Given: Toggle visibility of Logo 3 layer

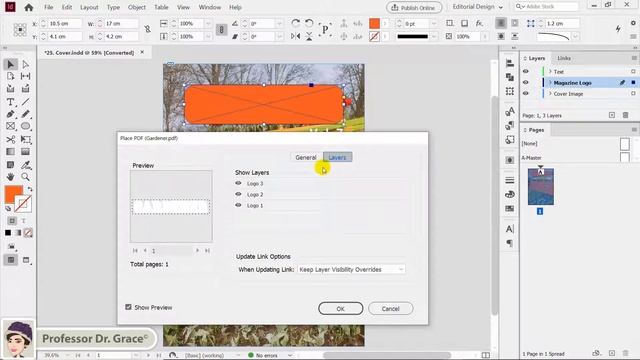Looking at the screenshot, I should click(x=238, y=183).
